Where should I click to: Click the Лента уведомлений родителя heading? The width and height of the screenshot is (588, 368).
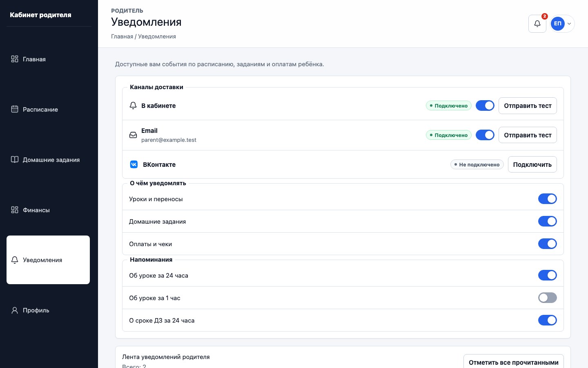click(x=166, y=357)
